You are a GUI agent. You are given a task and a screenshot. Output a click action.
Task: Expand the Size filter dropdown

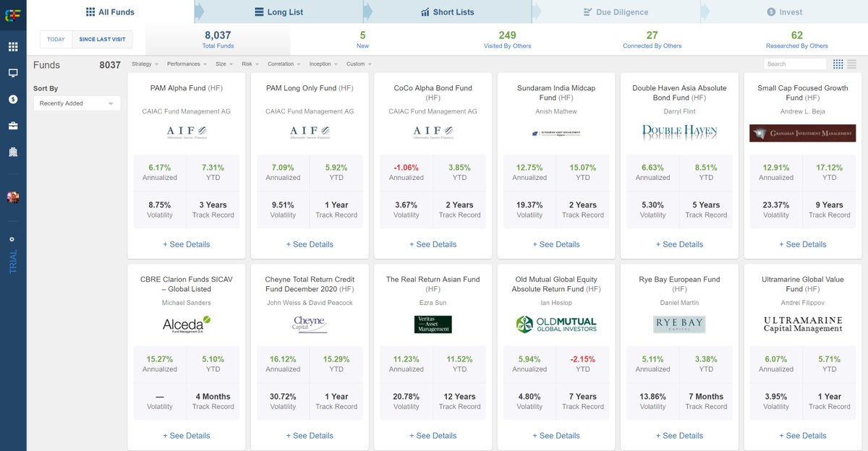coord(224,64)
